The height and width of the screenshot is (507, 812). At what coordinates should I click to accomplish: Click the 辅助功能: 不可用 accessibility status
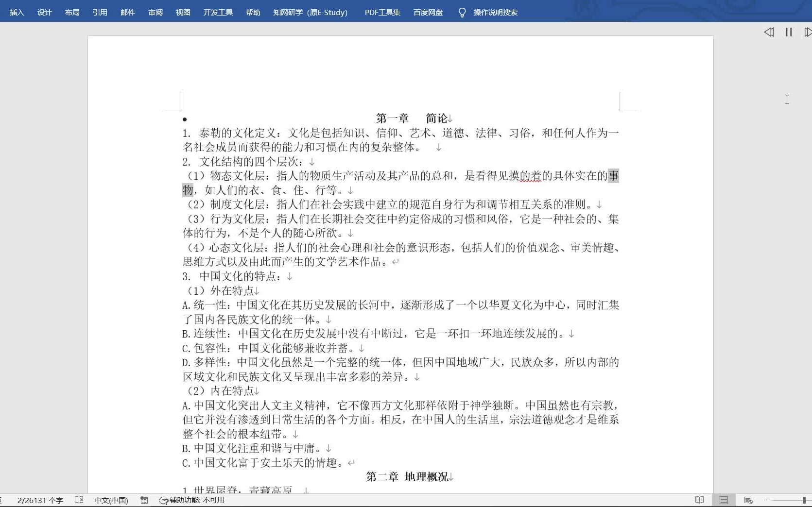click(192, 500)
